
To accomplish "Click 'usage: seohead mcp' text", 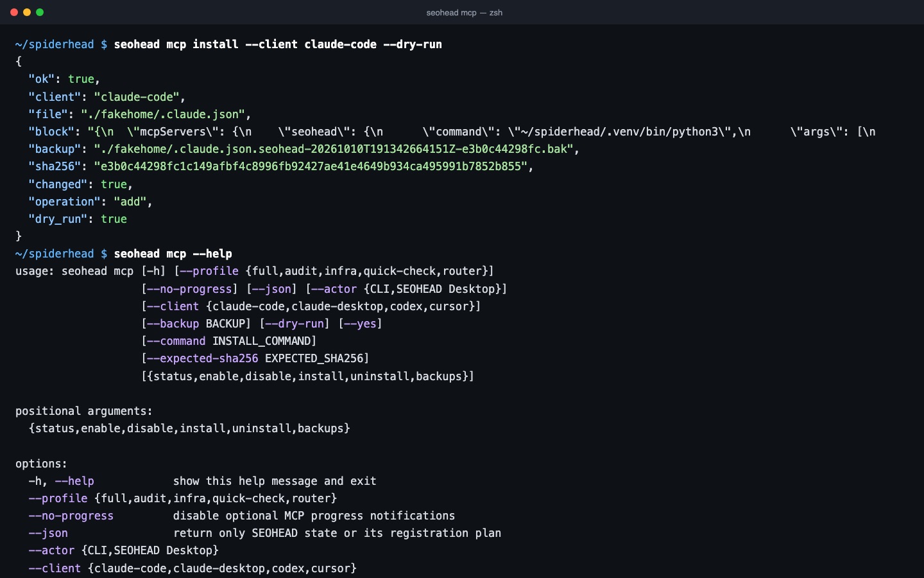I will (74, 271).
